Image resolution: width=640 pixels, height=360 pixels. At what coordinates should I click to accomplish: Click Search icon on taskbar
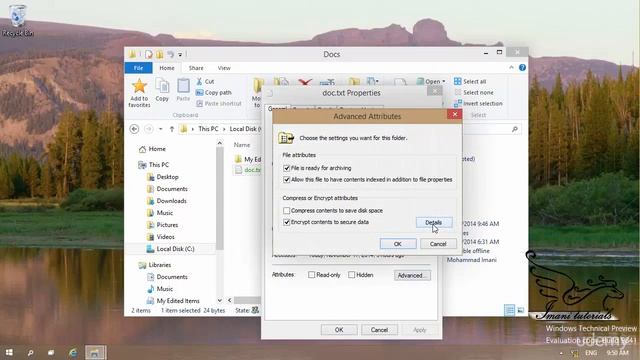(x=30, y=353)
